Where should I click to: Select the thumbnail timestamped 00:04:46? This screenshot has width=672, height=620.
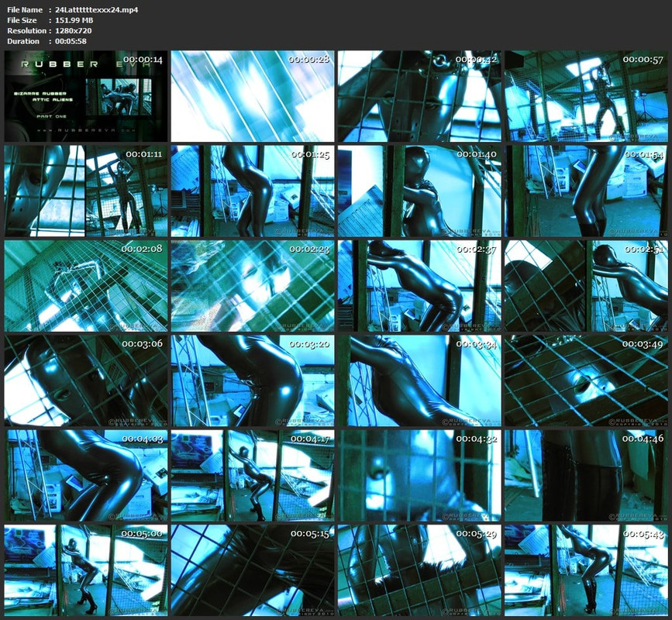[586, 476]
